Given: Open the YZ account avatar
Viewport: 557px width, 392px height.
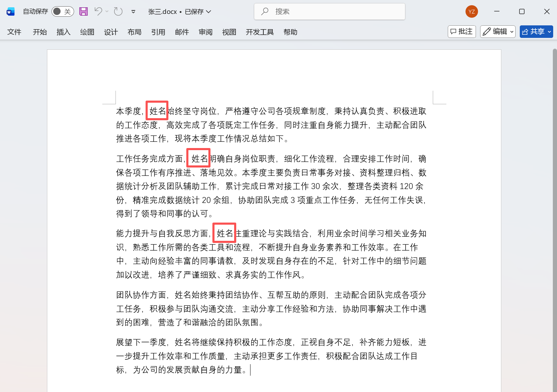Looking at the screenshot, I should [471, 11].
